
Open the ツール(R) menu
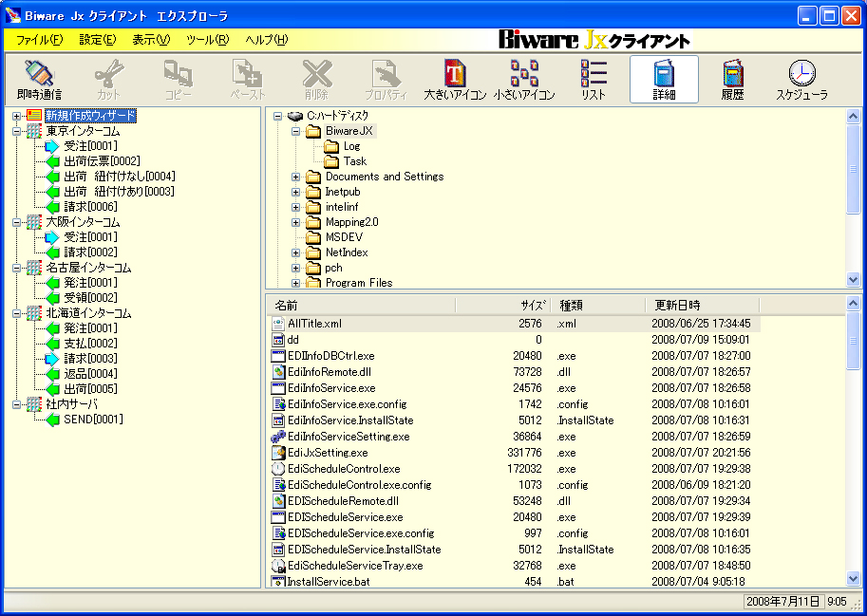207,40
